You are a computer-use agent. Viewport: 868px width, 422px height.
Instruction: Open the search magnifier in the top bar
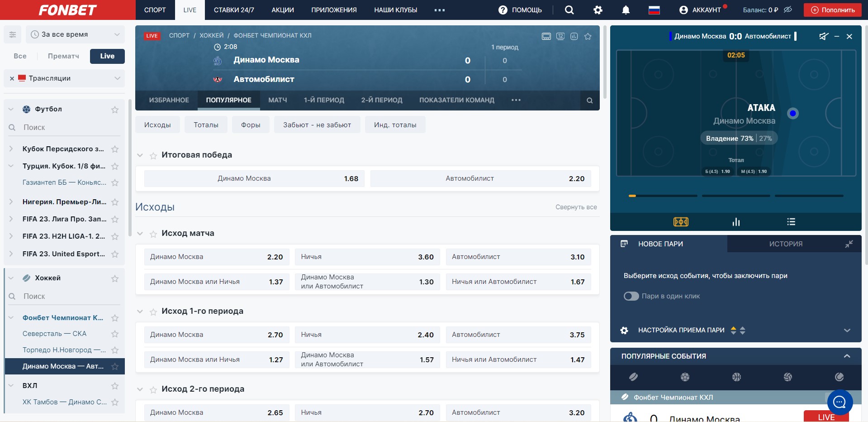569,10
